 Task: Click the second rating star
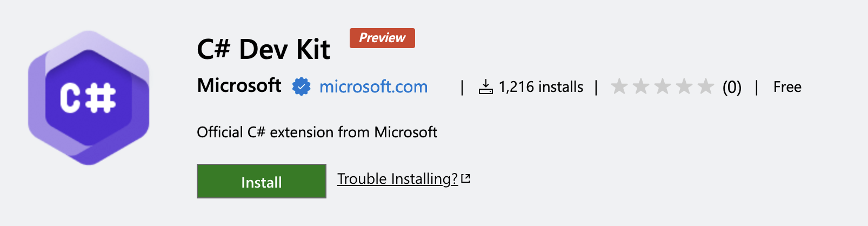[641, 86]
